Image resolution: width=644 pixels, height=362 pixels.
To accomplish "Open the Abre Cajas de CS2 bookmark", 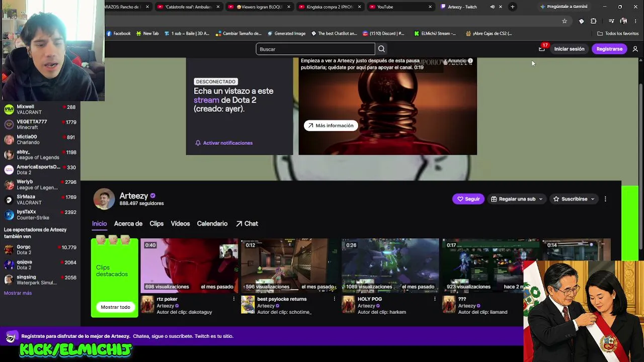I will click(489, 34).
